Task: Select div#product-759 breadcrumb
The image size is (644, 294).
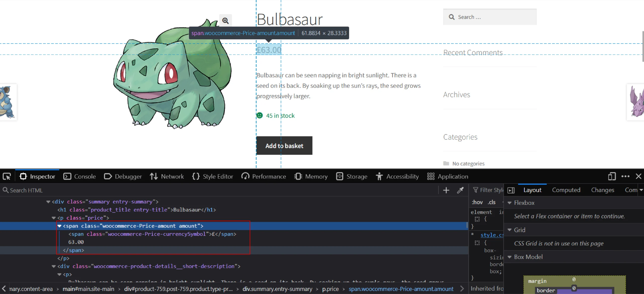Action: [x=178, y=289]
